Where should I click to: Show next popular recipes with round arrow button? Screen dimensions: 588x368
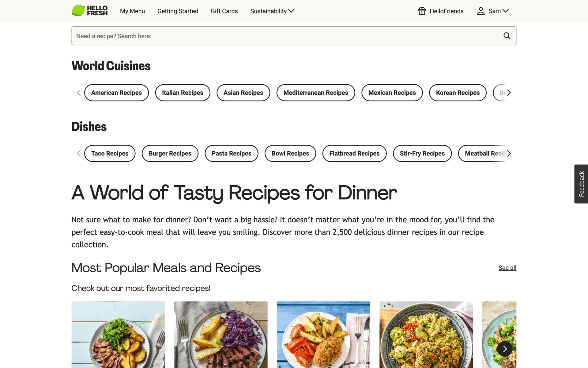(505, 349)
